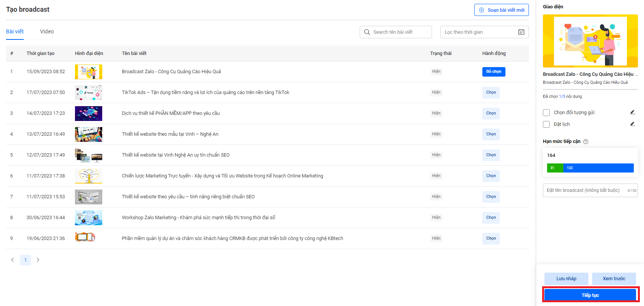
Task: Click help icon next to Hạn mức tiếp cận
Action: tap(586, 141)
